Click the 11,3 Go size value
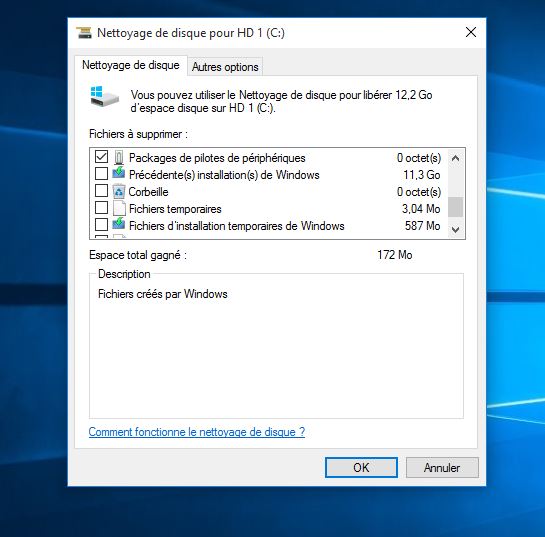This screenshot has width=545, height=537. click(x=422, y=175)
